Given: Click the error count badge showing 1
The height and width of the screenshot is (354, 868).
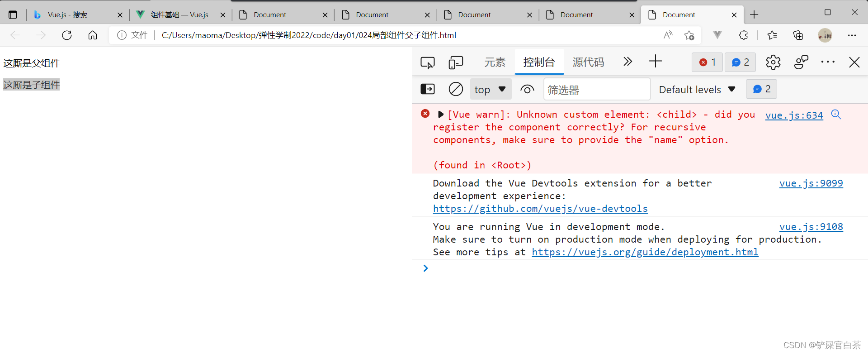Looking at the screenshot, I should pyautogui.click(x=708, y=62).
